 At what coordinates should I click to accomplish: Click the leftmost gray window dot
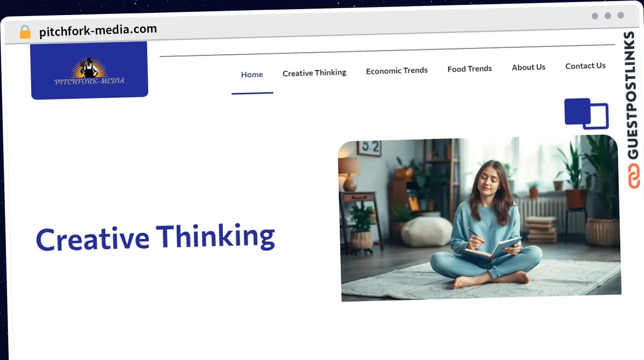pos(595,16)
